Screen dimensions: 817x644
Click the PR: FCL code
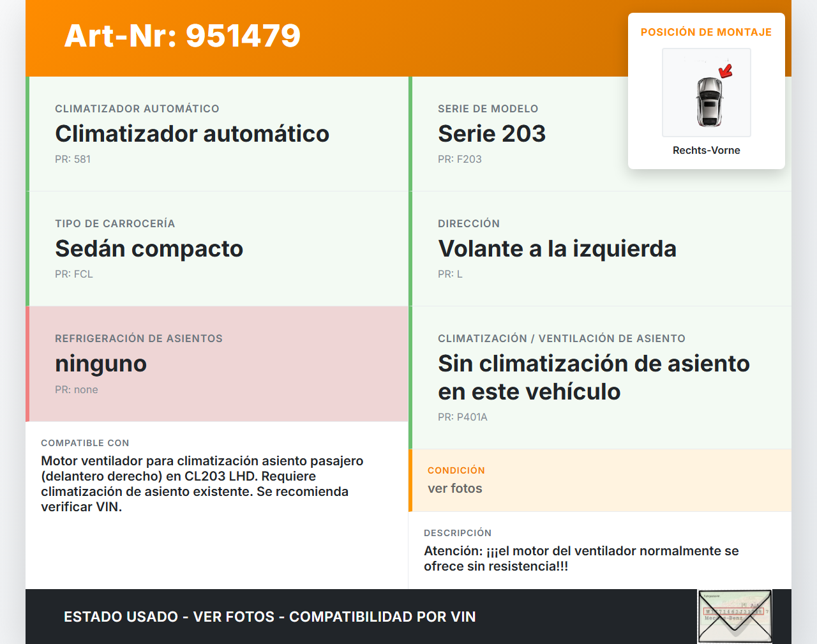74,274
